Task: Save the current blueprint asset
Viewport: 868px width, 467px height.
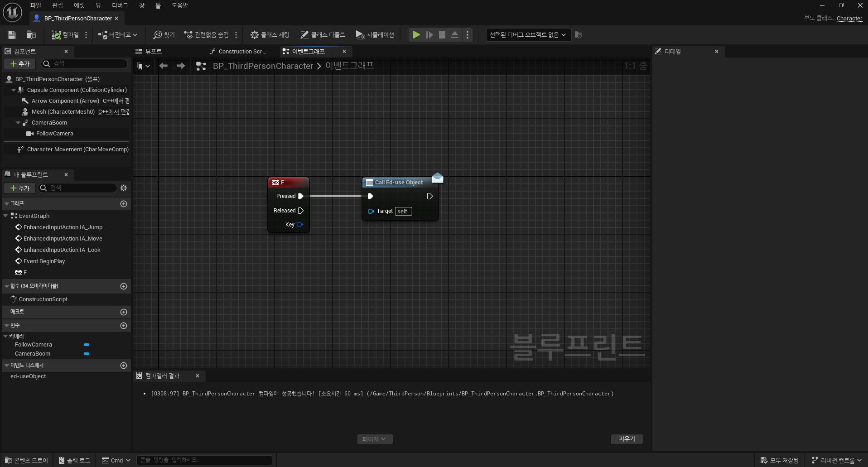Action: pos(12,35)
